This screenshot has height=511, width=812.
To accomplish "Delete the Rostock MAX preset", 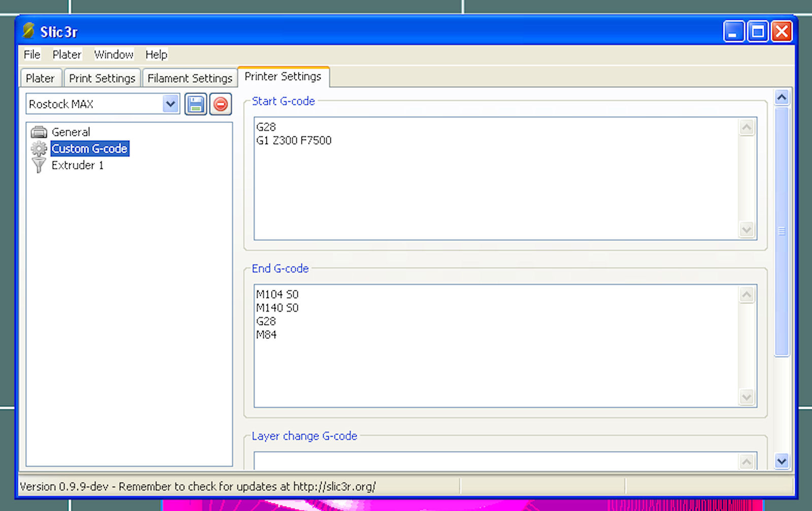I will pyautogui.click(x=221, y=104).
